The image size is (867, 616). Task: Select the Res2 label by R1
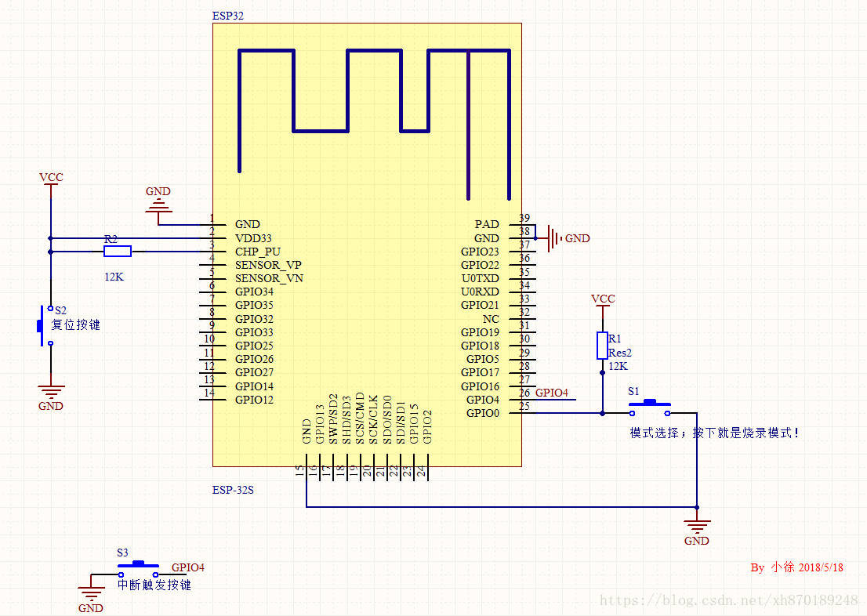coord(620,353)
